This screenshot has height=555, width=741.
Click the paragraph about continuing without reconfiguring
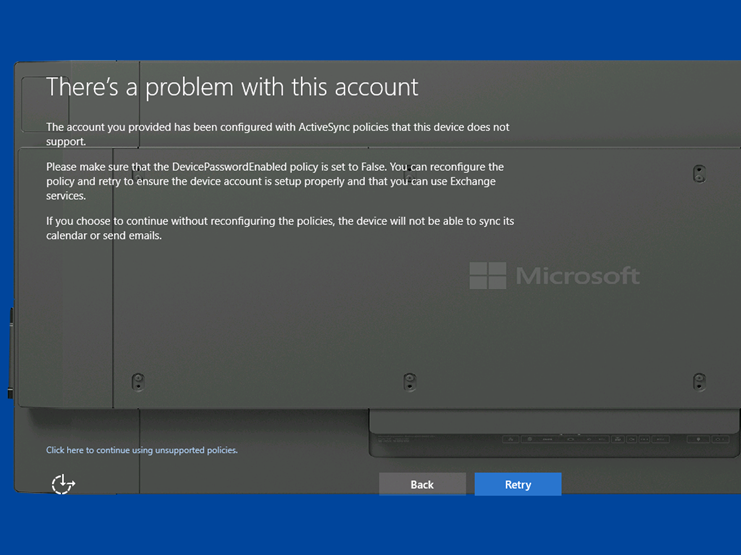pyautogui.click(x=280, y=228)
